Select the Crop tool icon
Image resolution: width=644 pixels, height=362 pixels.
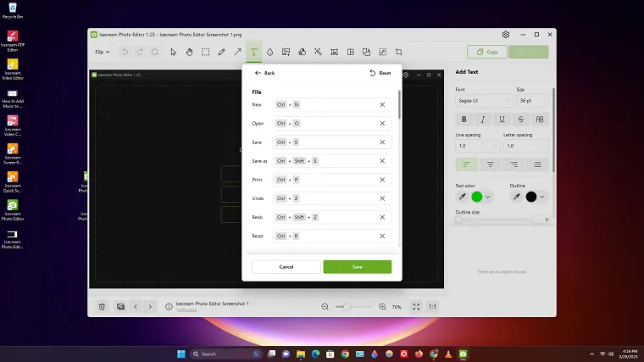pos(398,52)
